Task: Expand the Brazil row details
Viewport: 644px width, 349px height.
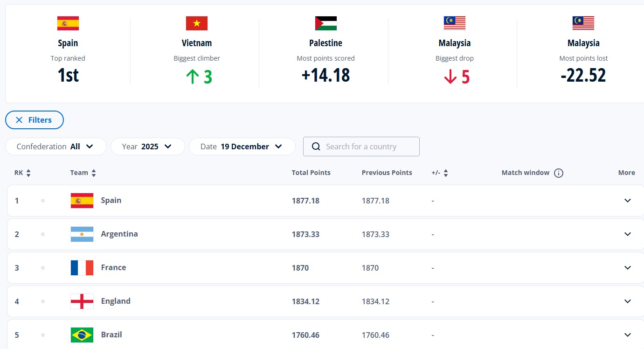Action: pos(627,335)
